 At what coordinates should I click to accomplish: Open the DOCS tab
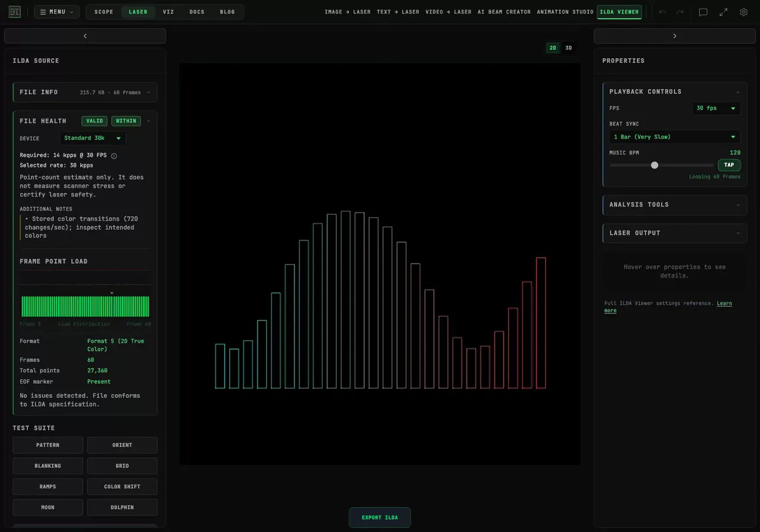[x=197, y=12]
